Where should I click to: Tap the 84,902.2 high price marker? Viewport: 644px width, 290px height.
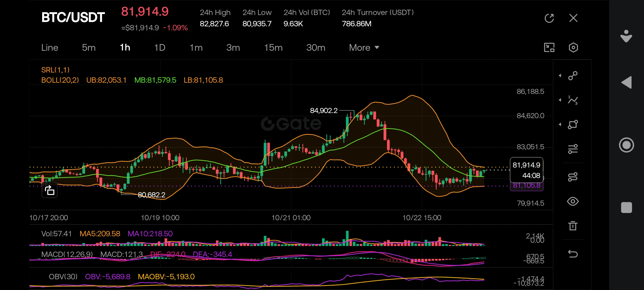click(324, 111)
